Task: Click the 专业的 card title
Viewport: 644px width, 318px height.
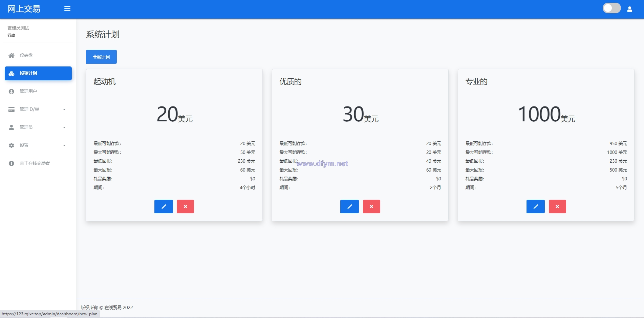Action: pyautogui.click(x=476, y=82)
